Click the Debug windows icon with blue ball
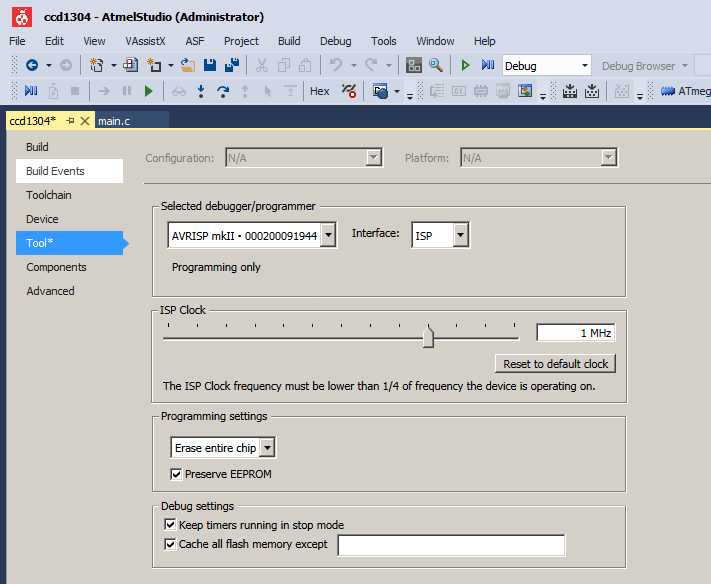Image resolution: width=711 pixels, height=584 pixels. coord(380,91)
